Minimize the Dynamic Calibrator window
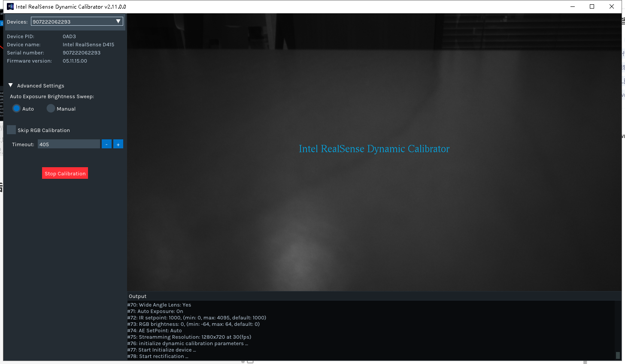This screenshot has height=364, width=625. point(573,6)
